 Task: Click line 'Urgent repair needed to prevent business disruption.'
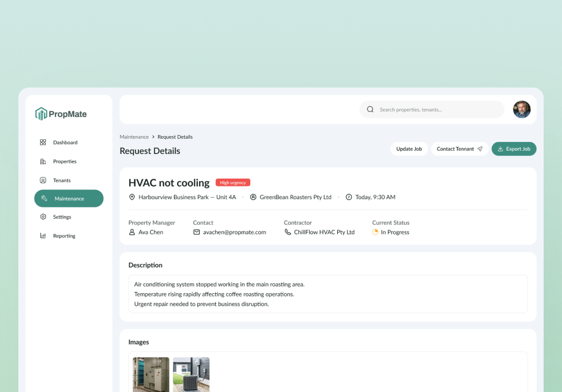click(202, 305)
